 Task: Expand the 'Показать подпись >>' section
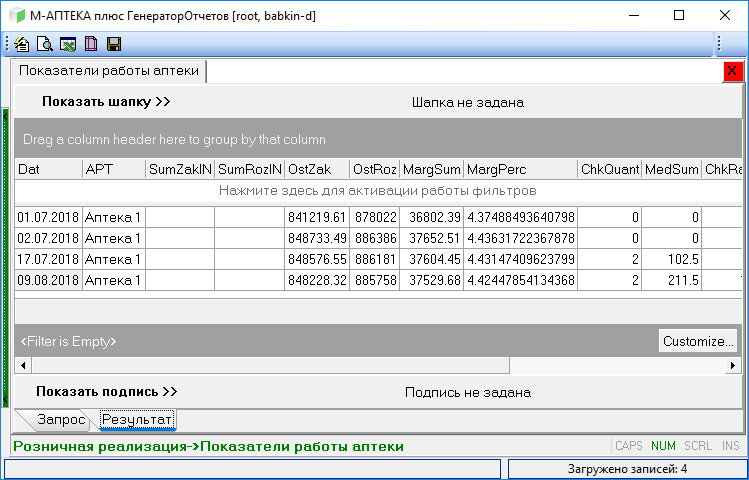pos(106,392)
